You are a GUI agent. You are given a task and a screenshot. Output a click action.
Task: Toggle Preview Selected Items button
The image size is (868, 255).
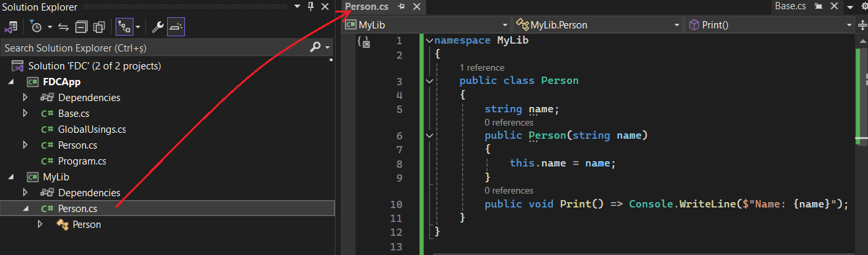(x=176, y=27)
